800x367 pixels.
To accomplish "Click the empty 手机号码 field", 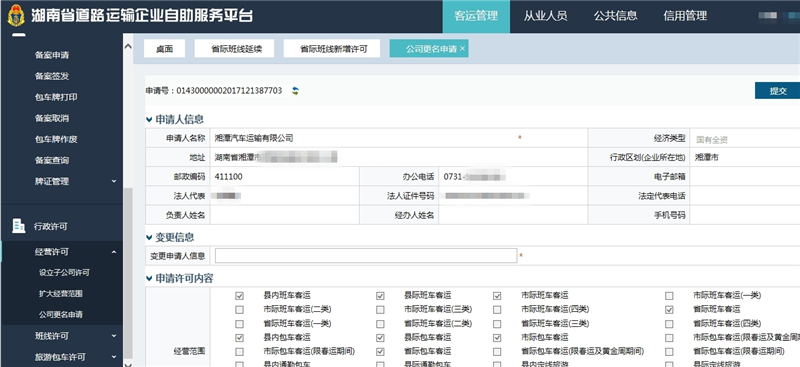I will click(745, 215).
